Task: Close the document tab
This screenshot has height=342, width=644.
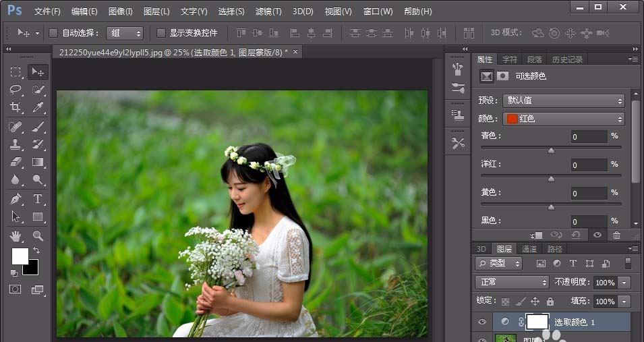Action: click(295, 52)
